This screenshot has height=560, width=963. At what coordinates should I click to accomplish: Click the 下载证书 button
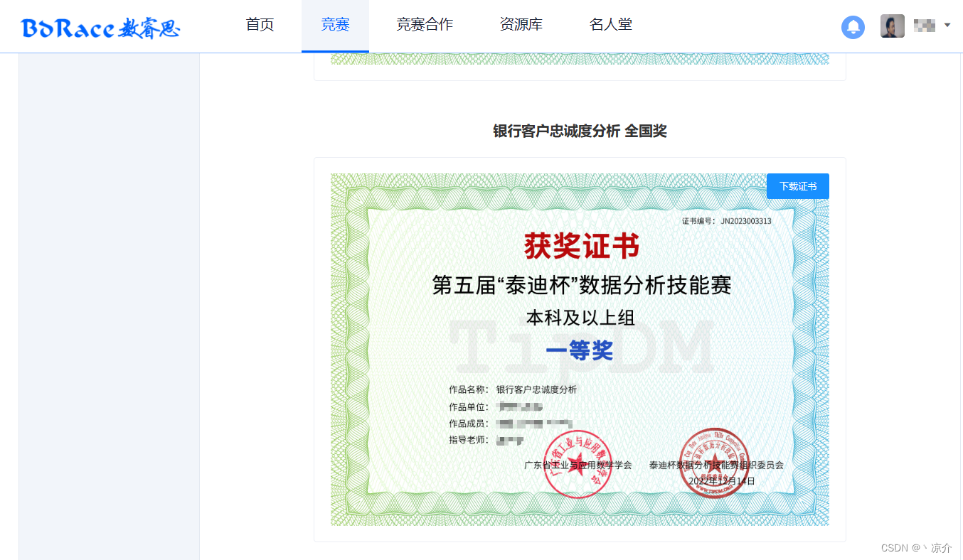(x=798, y=186)
